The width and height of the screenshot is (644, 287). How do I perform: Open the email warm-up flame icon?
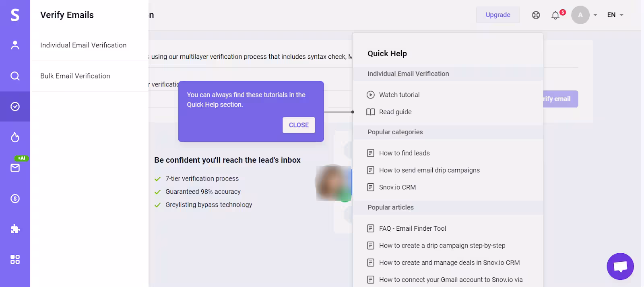(15, 137)
